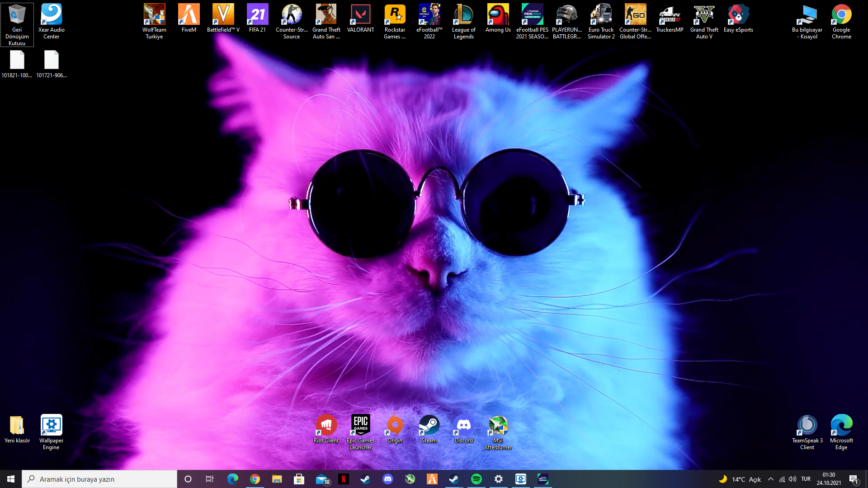Open the 14°C Açık weather widget
Image resolution: width=868 pixels, height=488 pixels.
point(740,479)
